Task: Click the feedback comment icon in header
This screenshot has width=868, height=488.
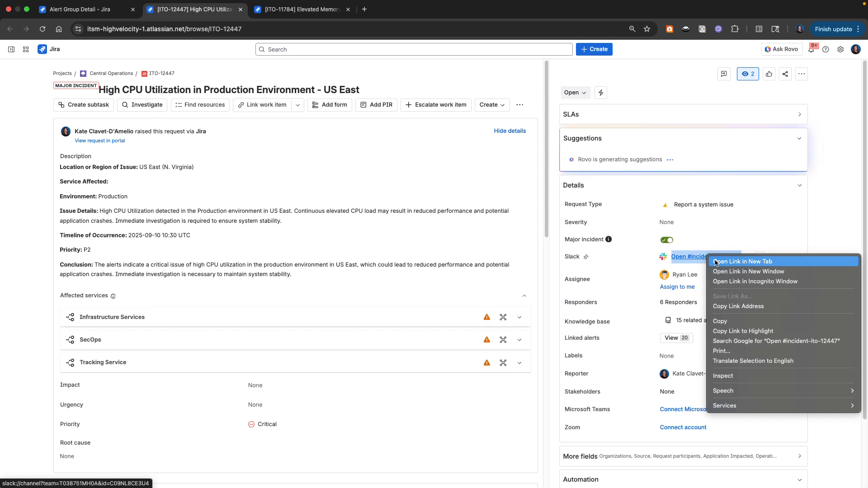Action: point(724,74)
